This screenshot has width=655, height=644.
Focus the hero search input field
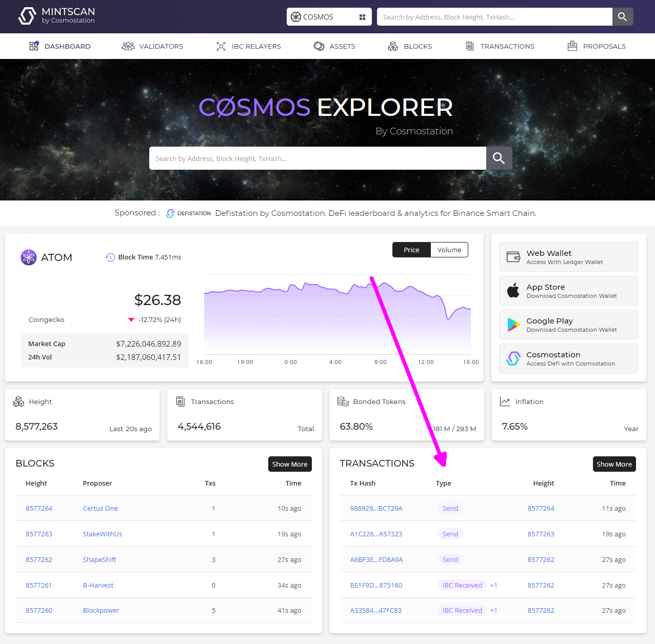pyautogui.click(x=317, y=158)
